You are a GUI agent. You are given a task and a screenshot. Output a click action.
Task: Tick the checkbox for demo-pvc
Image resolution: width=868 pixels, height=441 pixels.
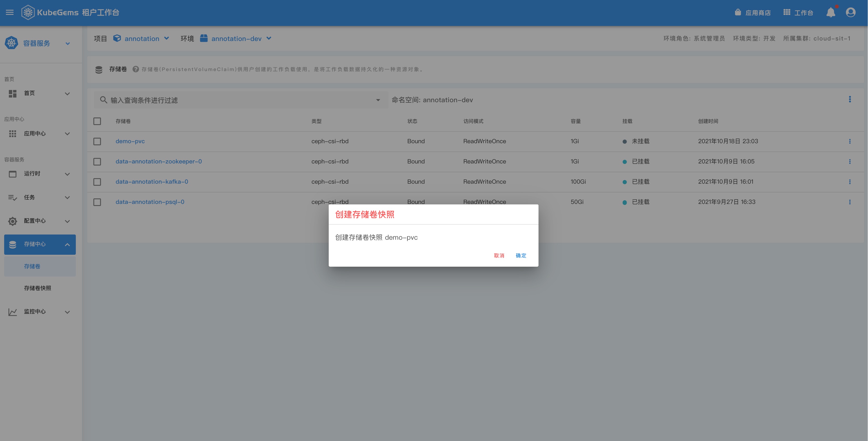(x=97, y=141)
